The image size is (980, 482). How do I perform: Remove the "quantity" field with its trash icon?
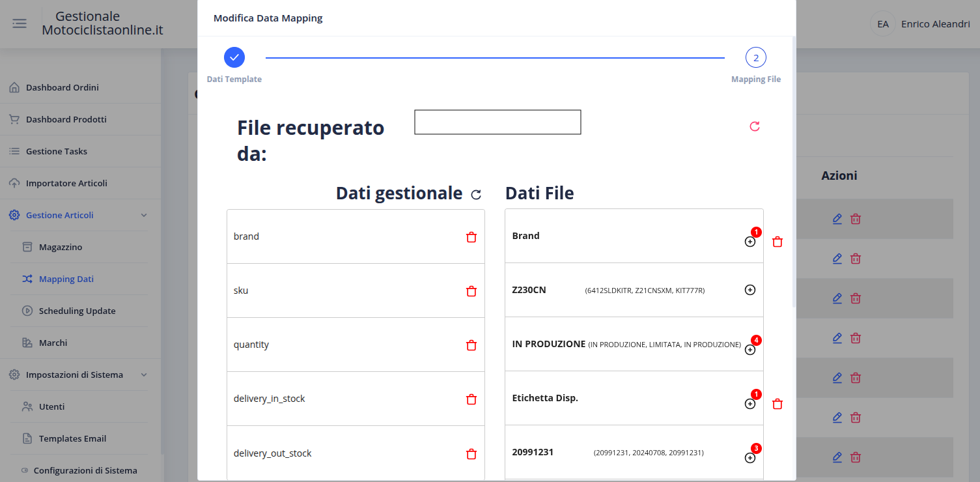(471, 345)
